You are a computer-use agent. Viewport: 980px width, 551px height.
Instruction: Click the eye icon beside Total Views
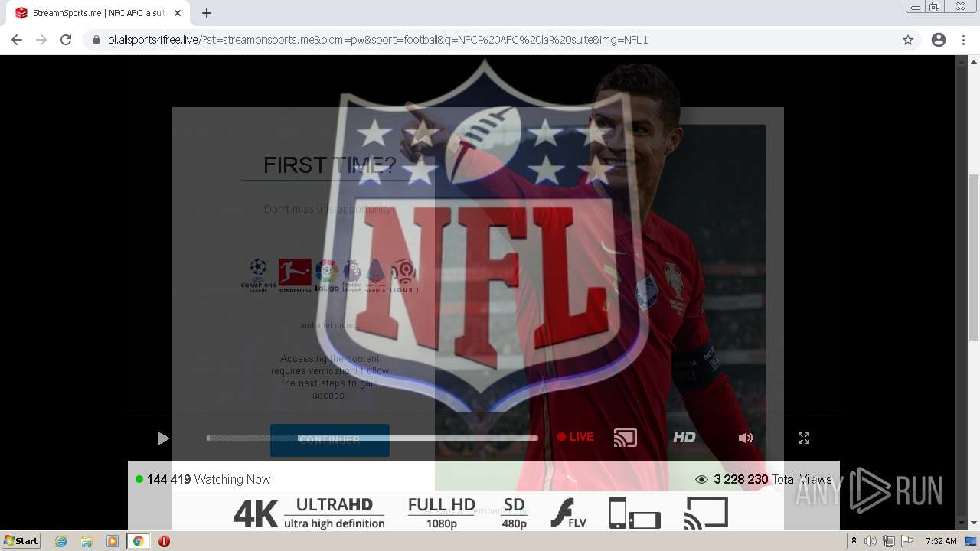[x=701, y=480]
